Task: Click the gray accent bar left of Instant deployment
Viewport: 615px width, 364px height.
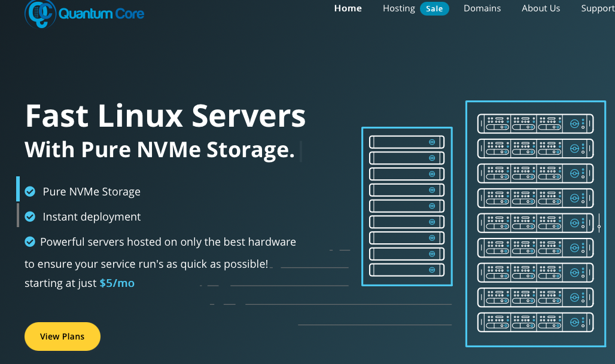Action: pos(18,215)
